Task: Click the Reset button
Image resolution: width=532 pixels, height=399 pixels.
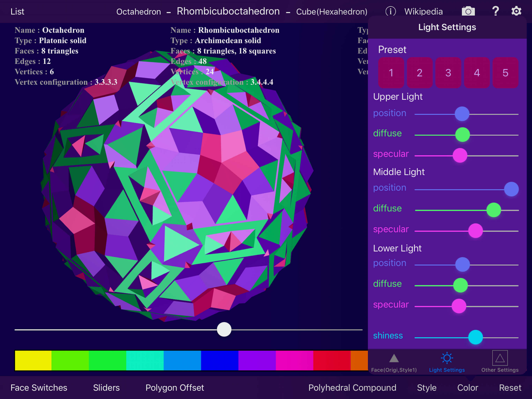Action: tap(510, 388)
